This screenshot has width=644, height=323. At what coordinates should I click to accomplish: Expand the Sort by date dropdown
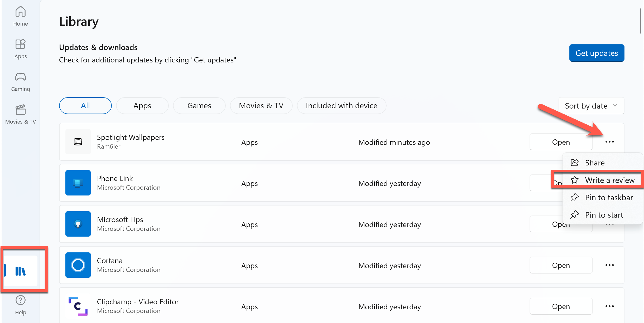(591, 106)
